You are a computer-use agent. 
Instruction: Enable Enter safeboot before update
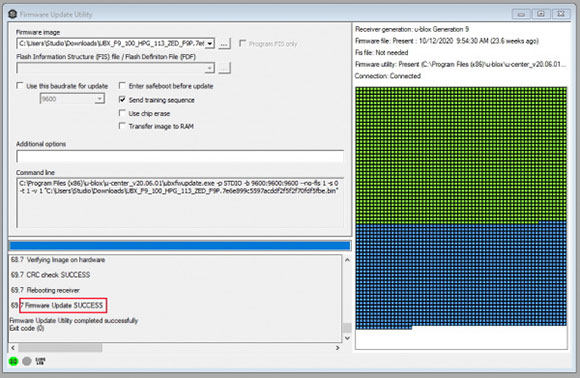click(122, 86)
